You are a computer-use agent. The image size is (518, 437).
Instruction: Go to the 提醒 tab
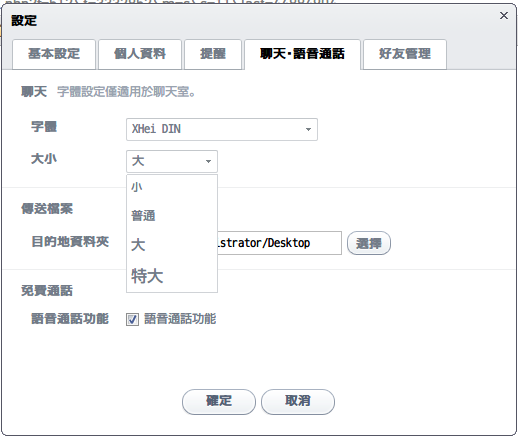[x=213, y=54]
